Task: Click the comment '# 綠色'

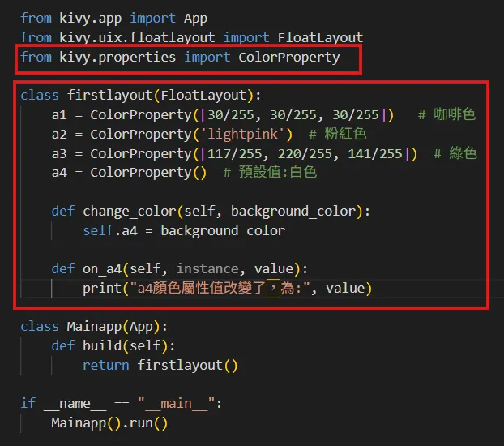Action: [455, 153]
